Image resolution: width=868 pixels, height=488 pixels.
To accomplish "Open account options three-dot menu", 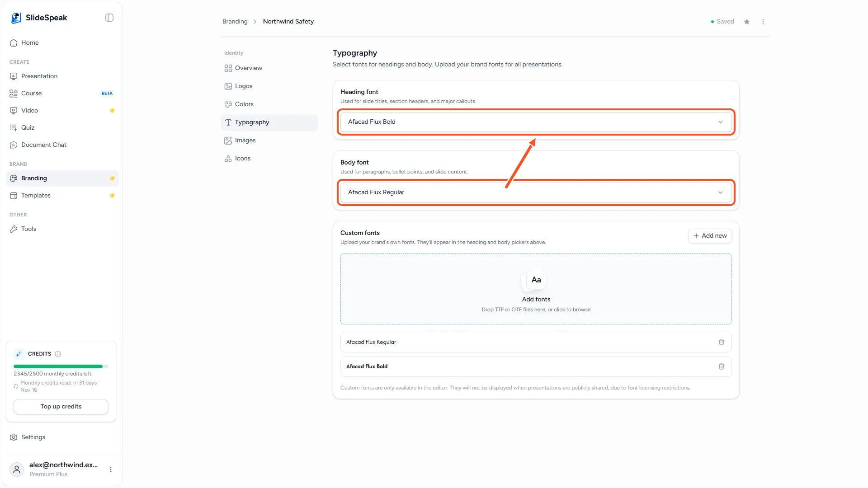I will pyautogui.click(x=111, y=469).
